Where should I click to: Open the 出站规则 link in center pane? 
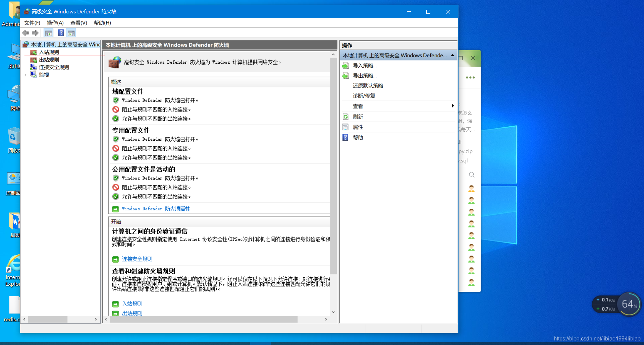coord(132,313)
